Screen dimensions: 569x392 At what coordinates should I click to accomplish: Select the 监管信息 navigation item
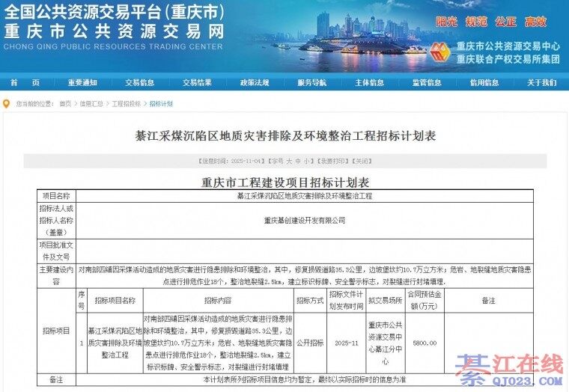[426, 82]
